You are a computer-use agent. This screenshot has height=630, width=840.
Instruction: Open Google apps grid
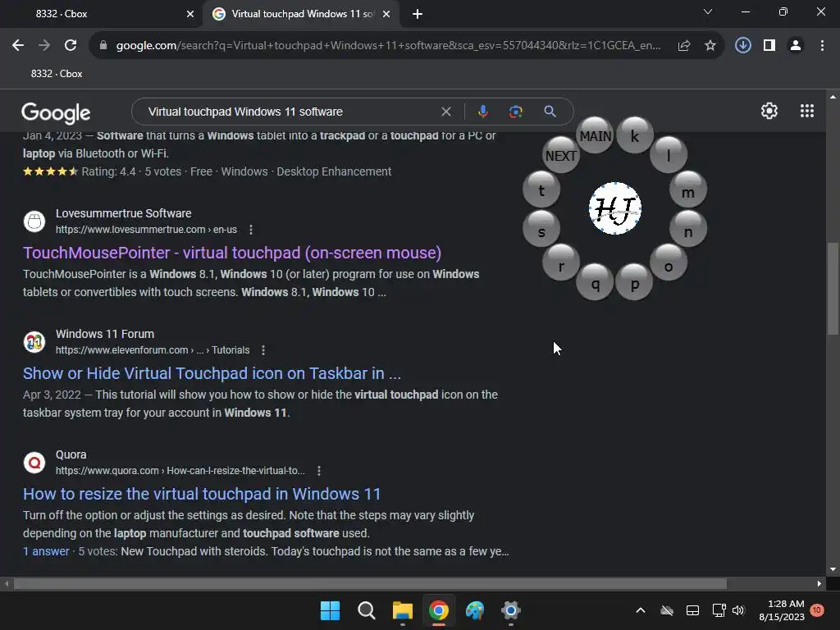click(807, 111)
